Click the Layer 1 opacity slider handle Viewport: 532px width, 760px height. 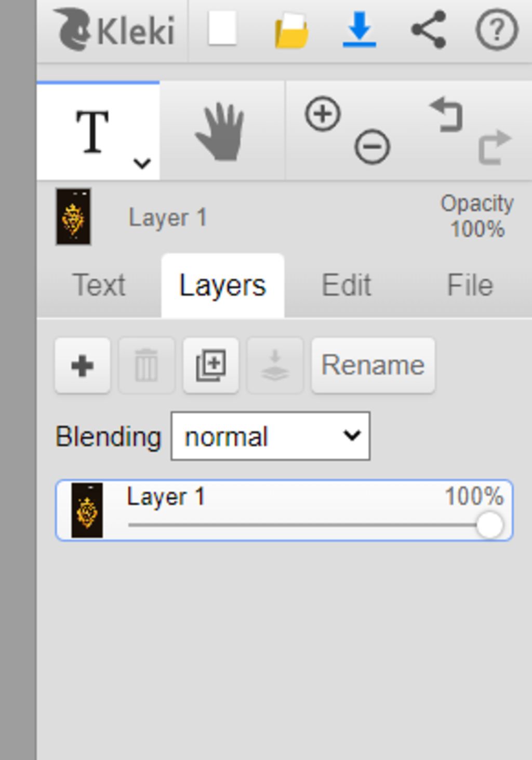pyautogui.click(x=489, y=525)
